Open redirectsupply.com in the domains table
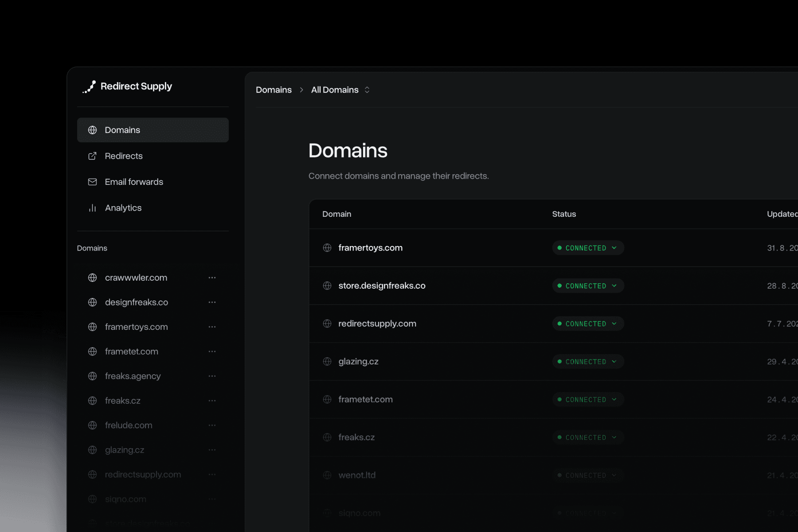Image resolution: width=798 pixels, height=532 pixels. (x=377, y=324)
